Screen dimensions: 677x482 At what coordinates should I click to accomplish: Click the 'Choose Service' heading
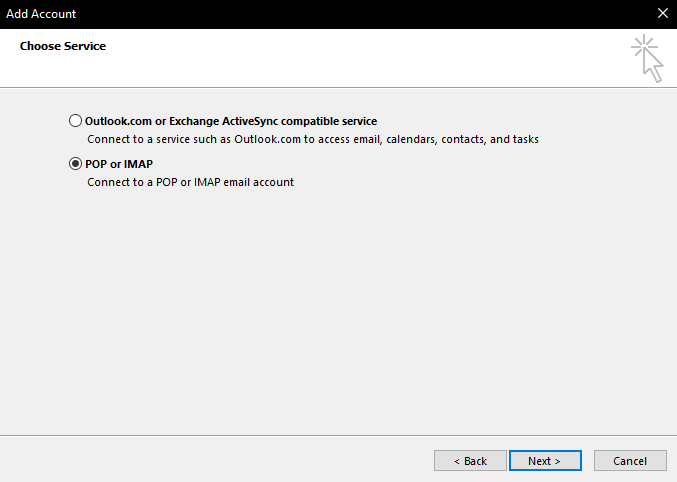tap(63, 46)
